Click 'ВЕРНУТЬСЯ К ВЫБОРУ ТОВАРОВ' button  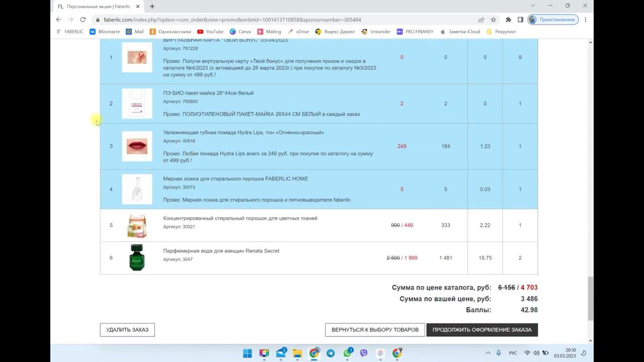[375, 330]
